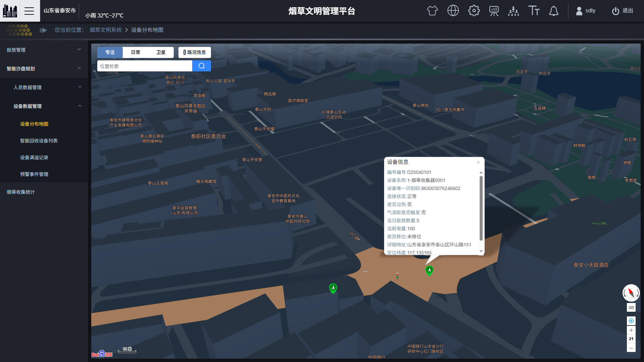Toggle the 路况信息 traffic layer

pos(195,52)
